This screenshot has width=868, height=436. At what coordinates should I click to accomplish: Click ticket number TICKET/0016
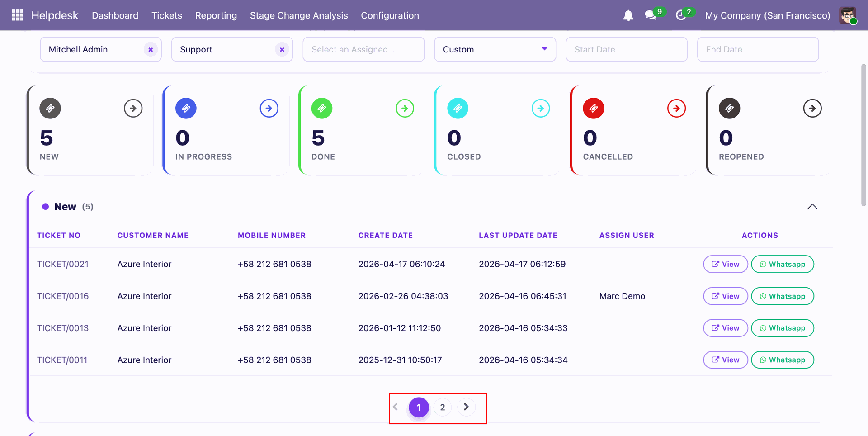(x=63, y=296)
